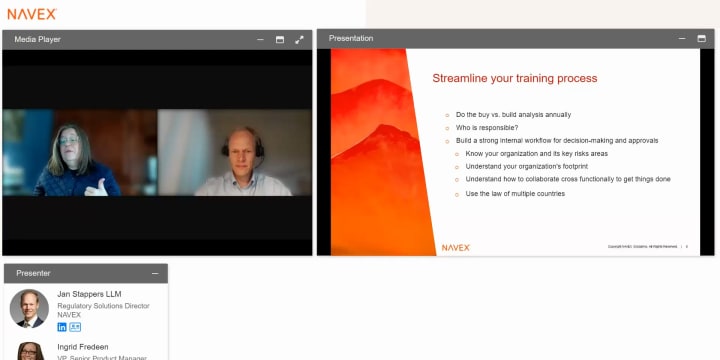Click the Presenter panel header label
The image size is (720, 360).
point(33,273)
